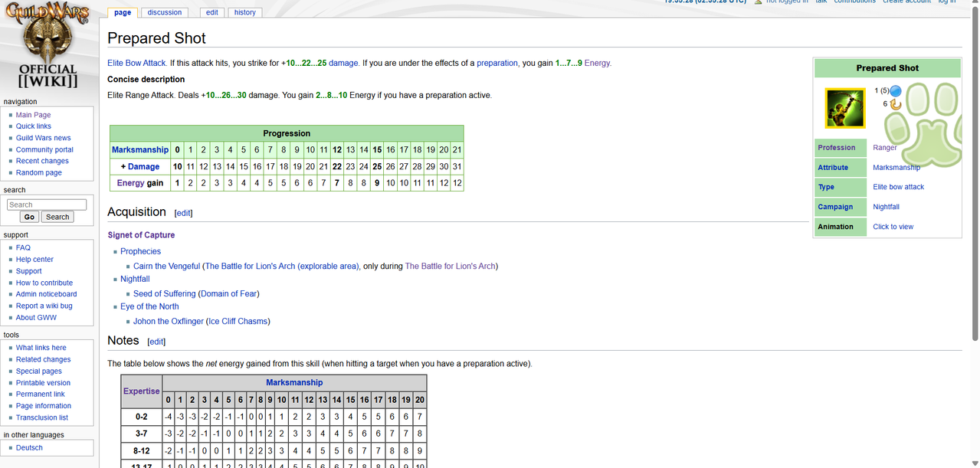980x468 pixels.
Task: Open Eye of the North link
Action: coord(149,306)
